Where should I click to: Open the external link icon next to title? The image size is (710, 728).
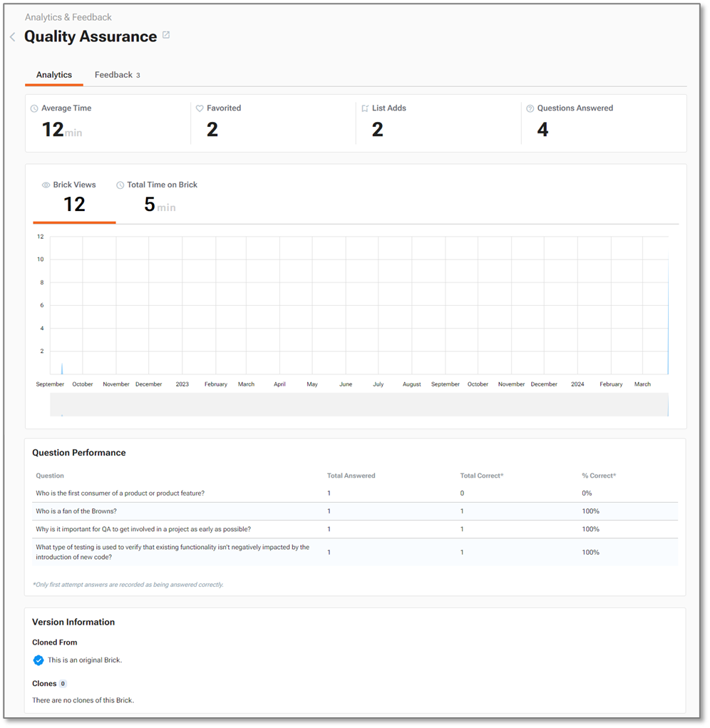pyautogui.click(x=166, y=35)
